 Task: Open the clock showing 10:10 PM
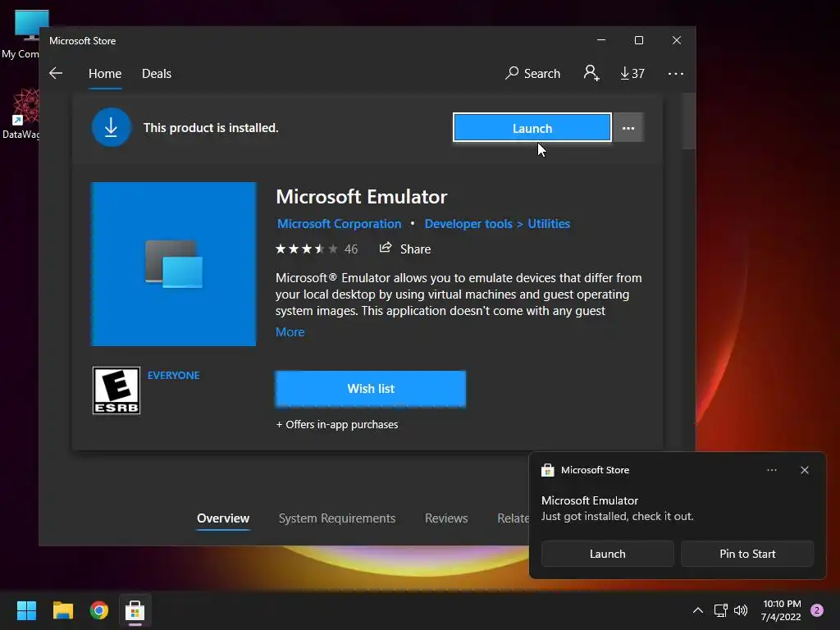coord(781,610)
